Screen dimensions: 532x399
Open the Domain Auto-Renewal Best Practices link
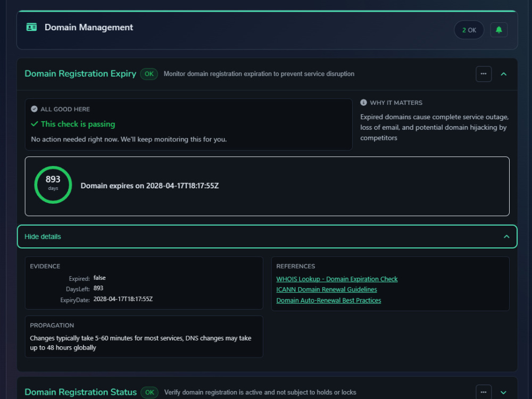coord(328,301)
